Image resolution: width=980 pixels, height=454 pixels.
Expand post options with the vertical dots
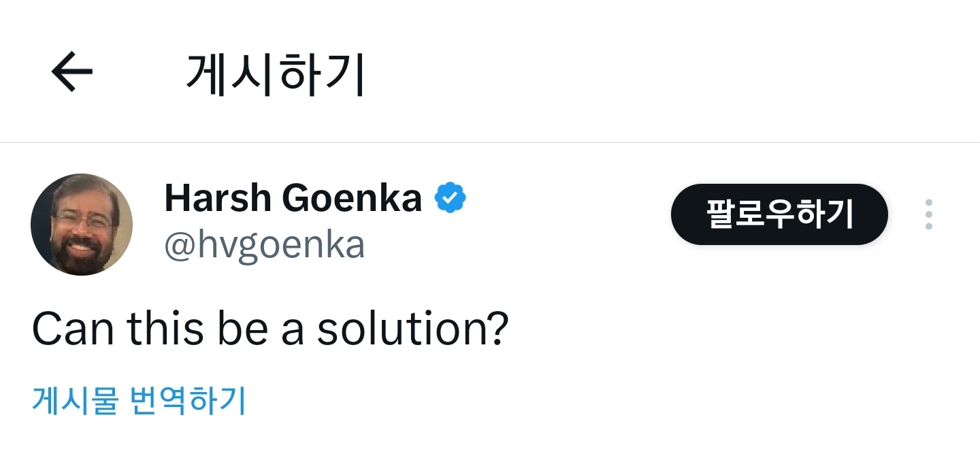(929, 214)
